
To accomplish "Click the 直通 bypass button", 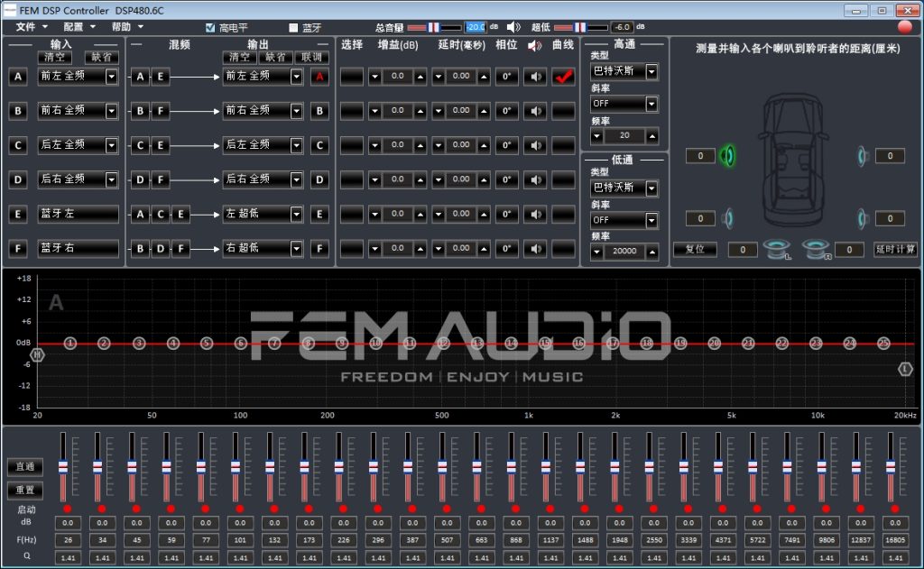I will [24, 466].
